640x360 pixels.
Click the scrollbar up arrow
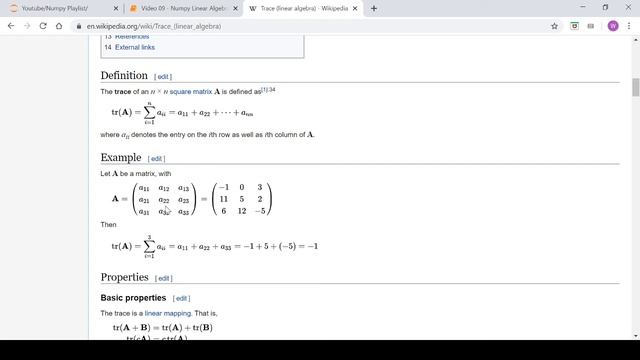[636, 40]
